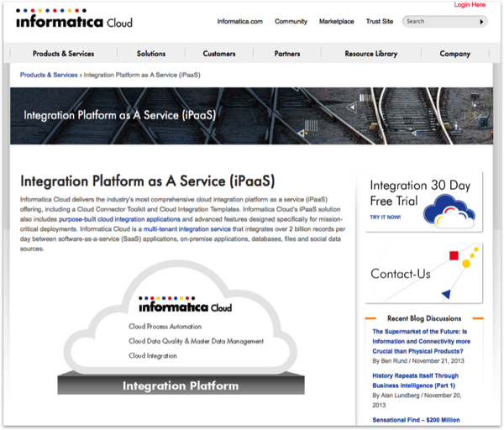Click Cloud Integration label in diagram
The height and width of the screenshot is (430, 504).
(x=153, y=356)
